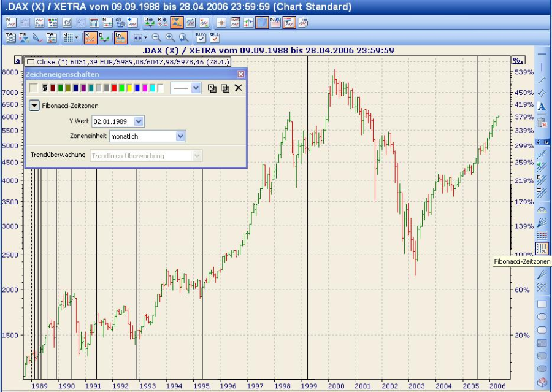Viewport: 552px width, 392px height.
Task: Close the Zeicheneigenschaften dialog
Action: [240, 74]
